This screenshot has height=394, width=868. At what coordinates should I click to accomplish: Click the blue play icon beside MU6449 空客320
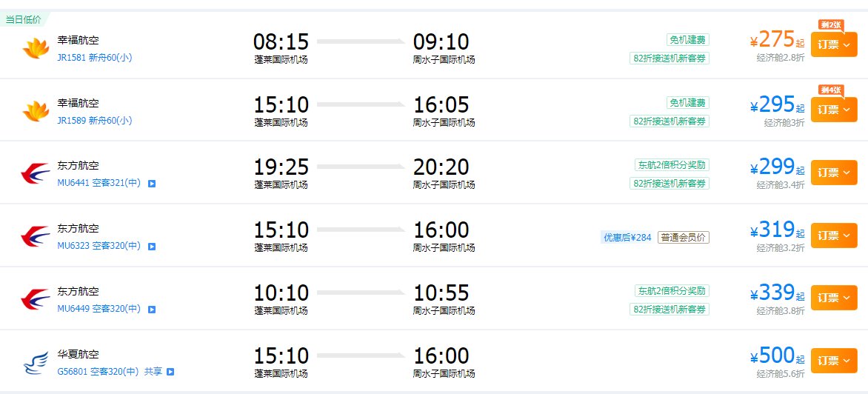[x=152, y=309]
